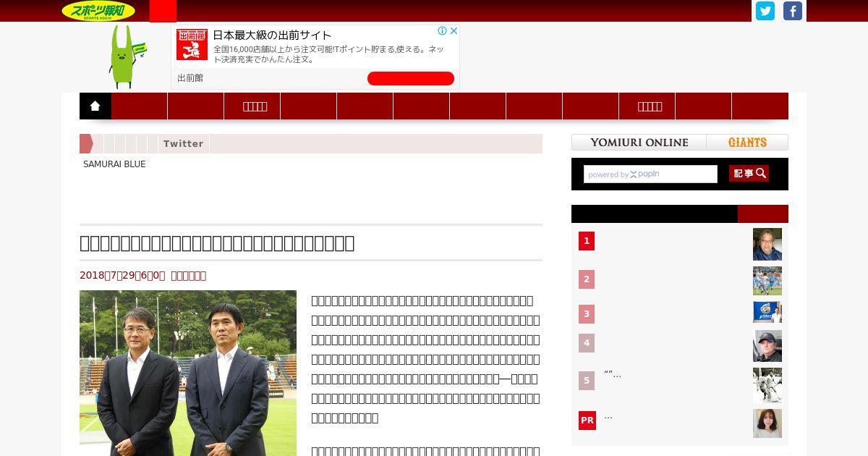Click the red breadcrumb arrow marker

86,143
